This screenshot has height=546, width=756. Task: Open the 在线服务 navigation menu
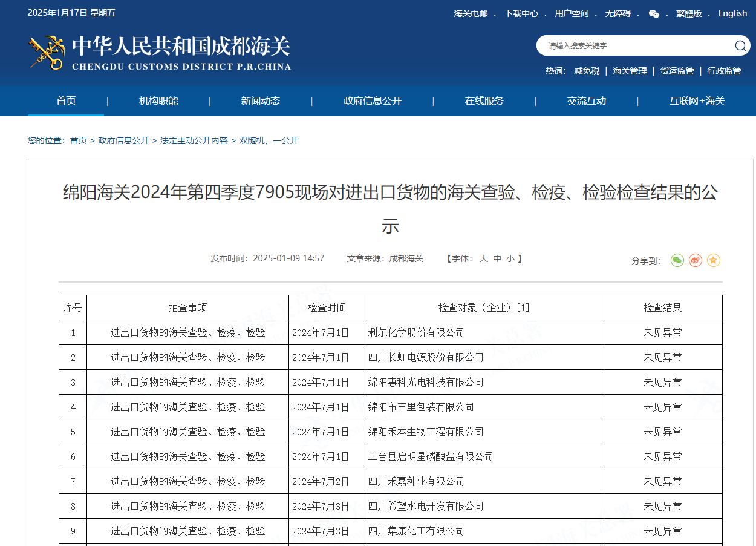tap(484, 101)
